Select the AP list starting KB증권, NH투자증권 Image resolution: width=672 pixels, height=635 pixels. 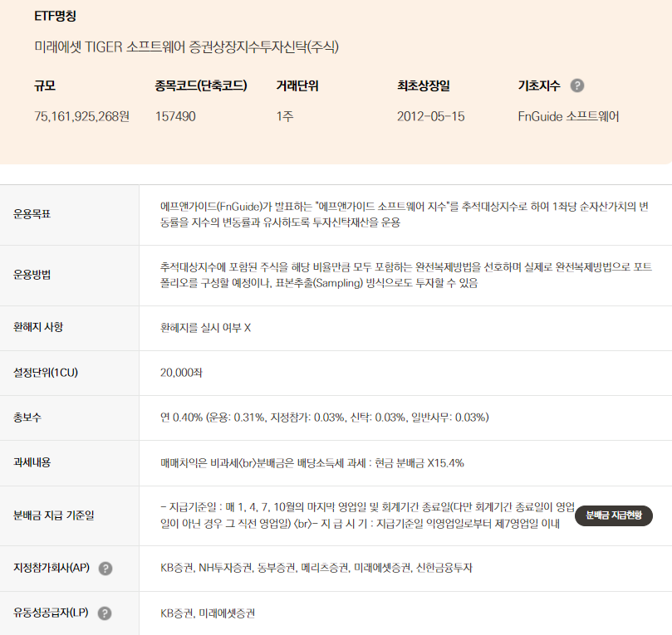click(x=316, y=568)
